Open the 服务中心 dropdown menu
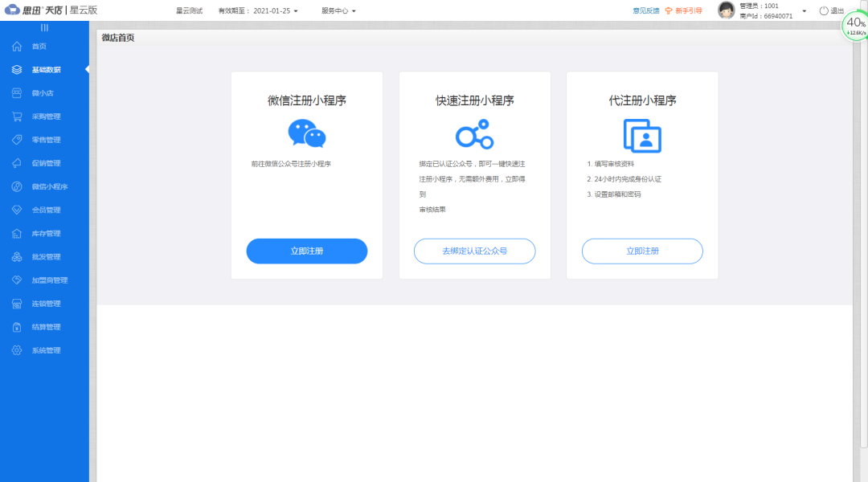Screen dimensions: 868x482 (335, 10)
